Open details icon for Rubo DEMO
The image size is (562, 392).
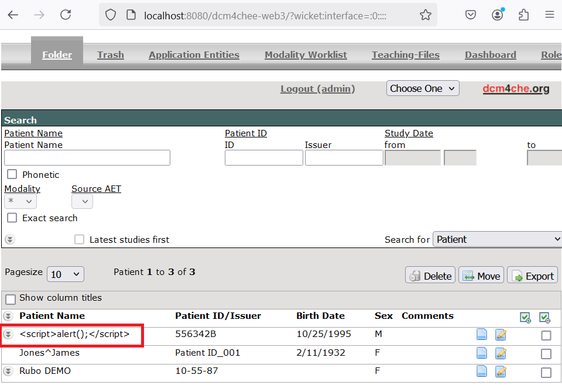click(x=482, y=372)
